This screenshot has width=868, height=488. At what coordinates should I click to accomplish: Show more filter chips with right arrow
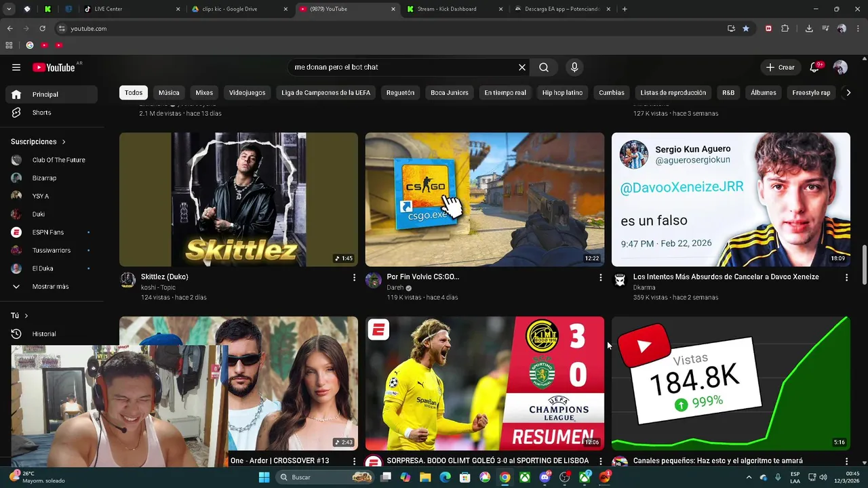[x=848, y=93]
